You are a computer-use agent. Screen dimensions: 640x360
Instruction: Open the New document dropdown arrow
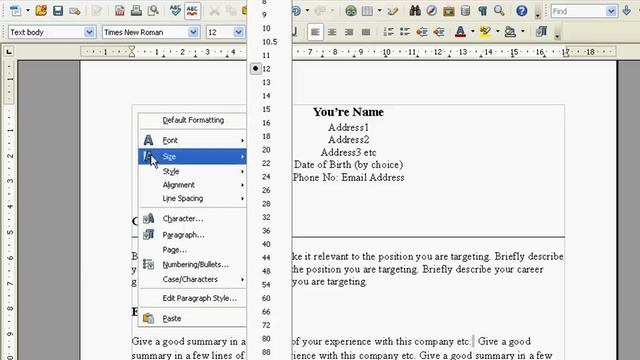coord(28,11)
